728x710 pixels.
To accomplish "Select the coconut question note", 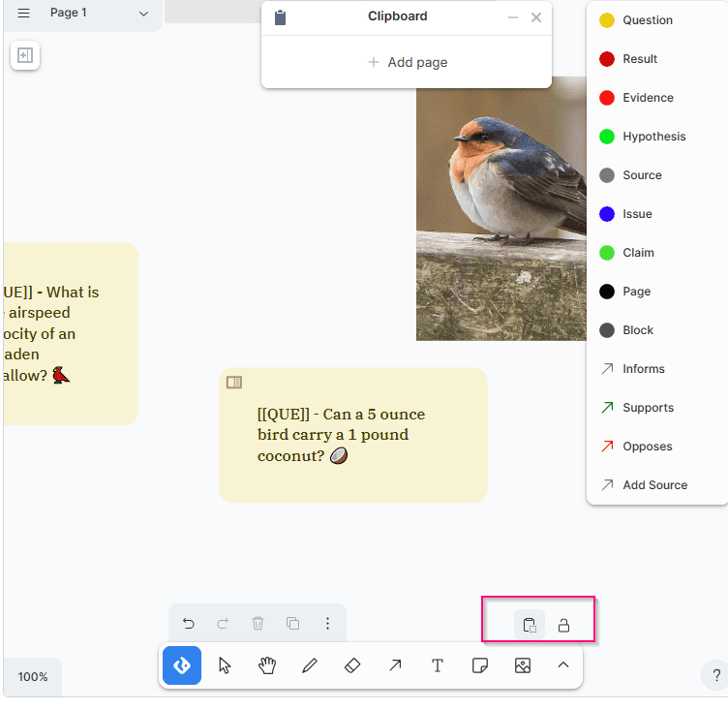I will 352,435.
